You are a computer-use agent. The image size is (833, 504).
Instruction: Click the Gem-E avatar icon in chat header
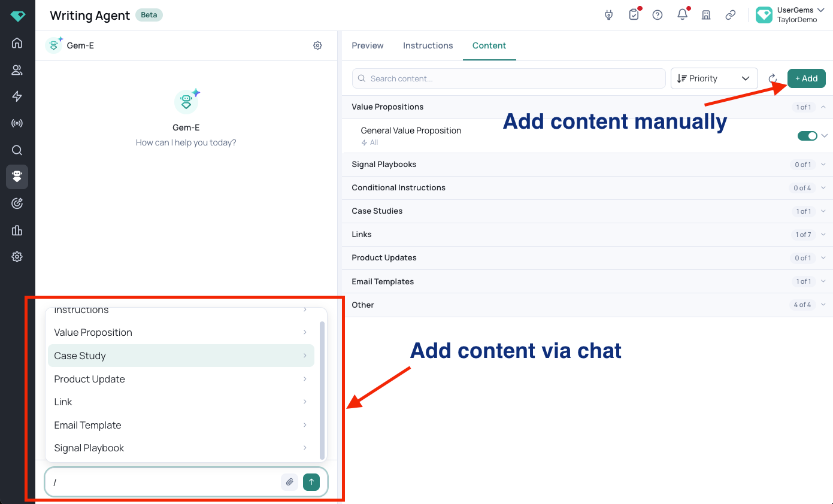54,45
